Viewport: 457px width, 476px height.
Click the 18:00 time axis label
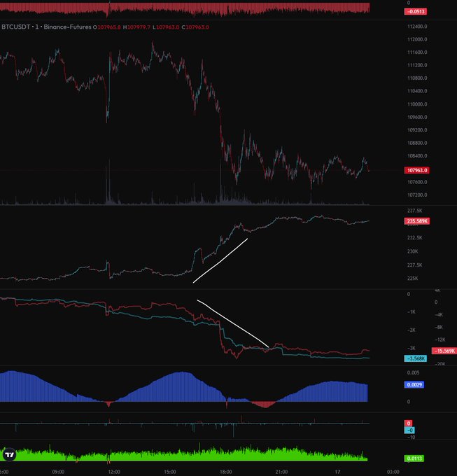pyautogui.click(x=227, y=471)
